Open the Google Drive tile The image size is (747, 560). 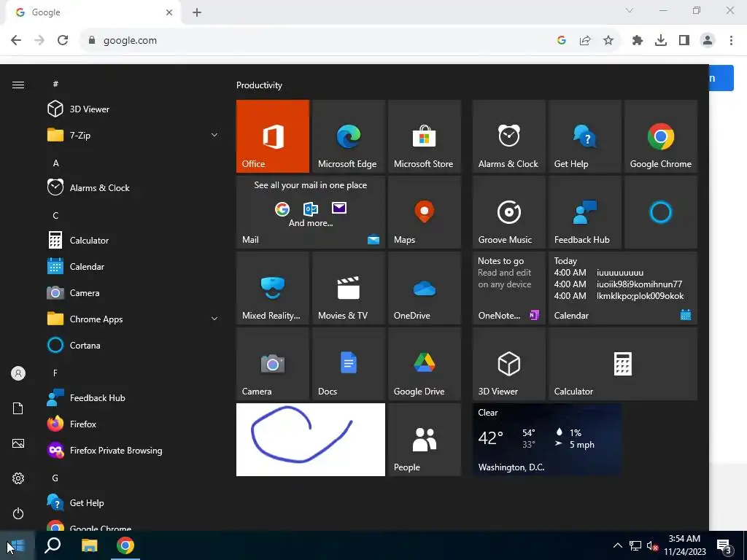click(x=425, y=364)
